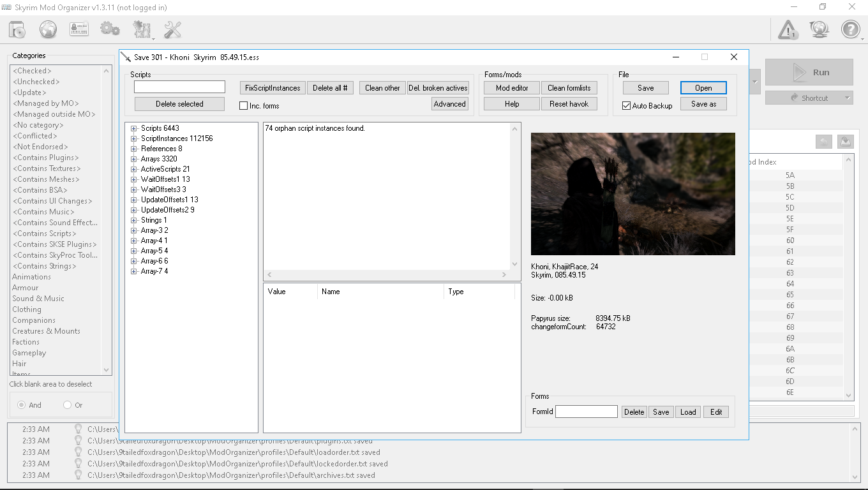Click inside the FormId input field
868x490 pixels.
(x=586, y=412)
